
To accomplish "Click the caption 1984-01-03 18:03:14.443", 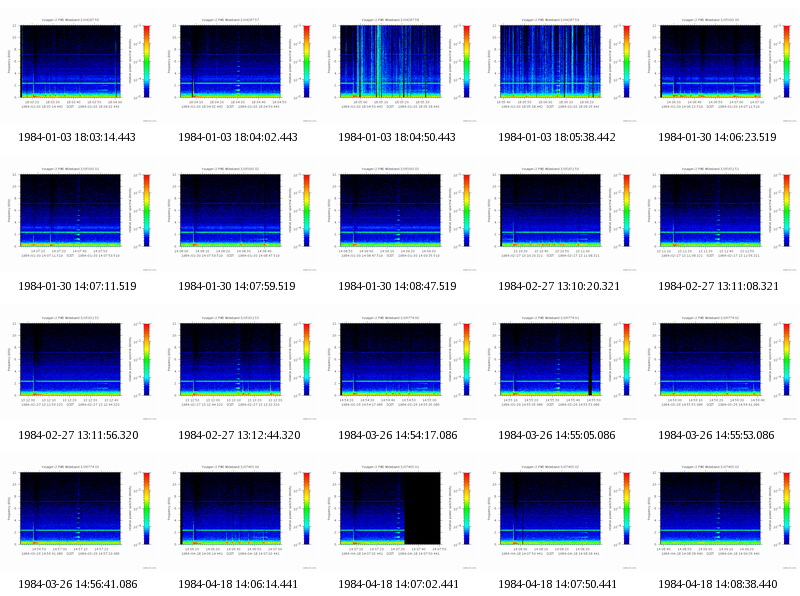I will [x=77, y=137].
